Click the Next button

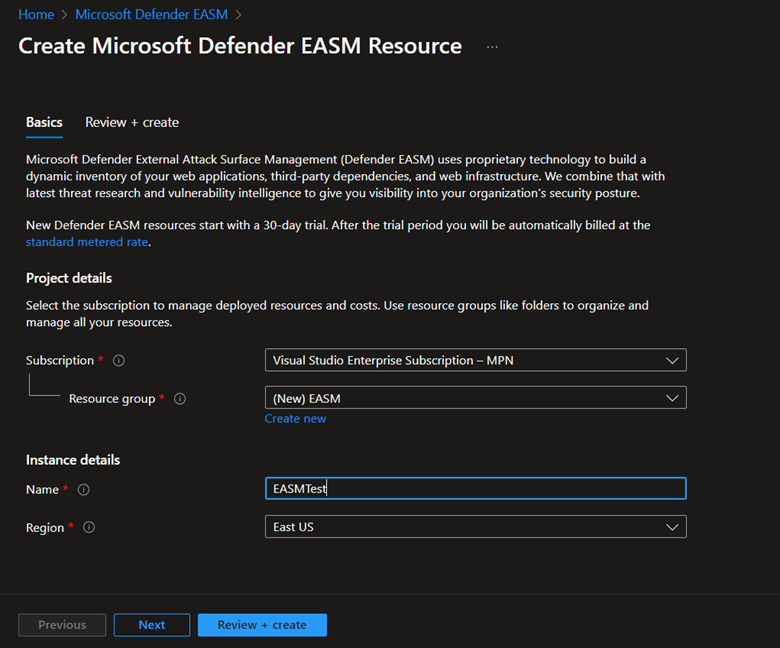(x=152, y=625)
